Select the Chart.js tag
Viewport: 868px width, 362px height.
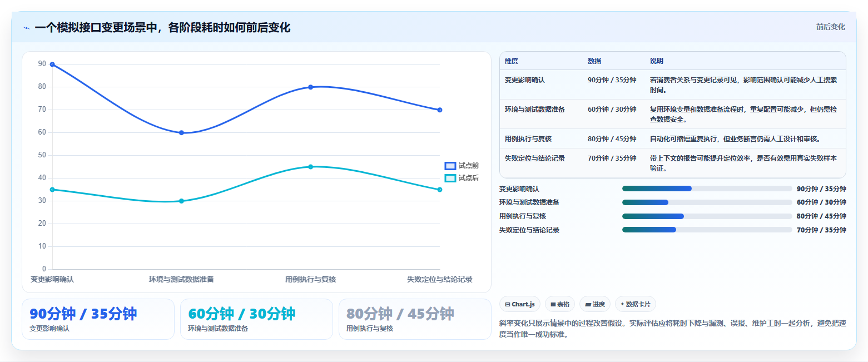[520, 304]
